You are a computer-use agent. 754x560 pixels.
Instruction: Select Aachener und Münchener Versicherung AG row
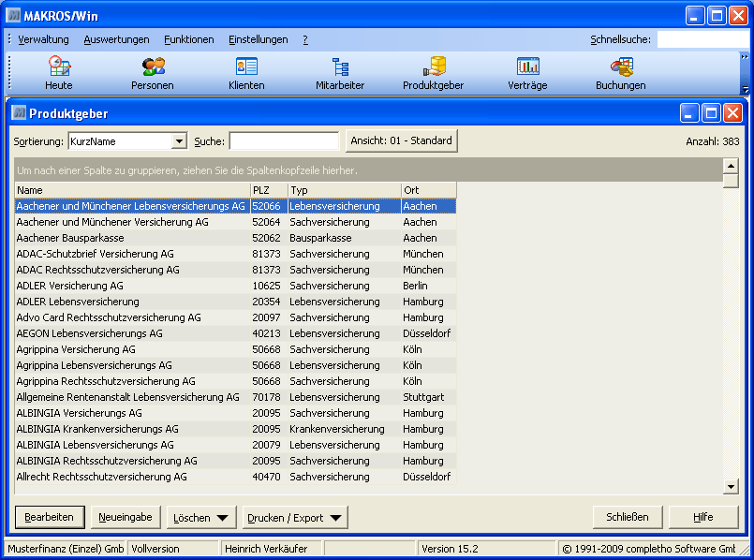[x=235, y=222]
